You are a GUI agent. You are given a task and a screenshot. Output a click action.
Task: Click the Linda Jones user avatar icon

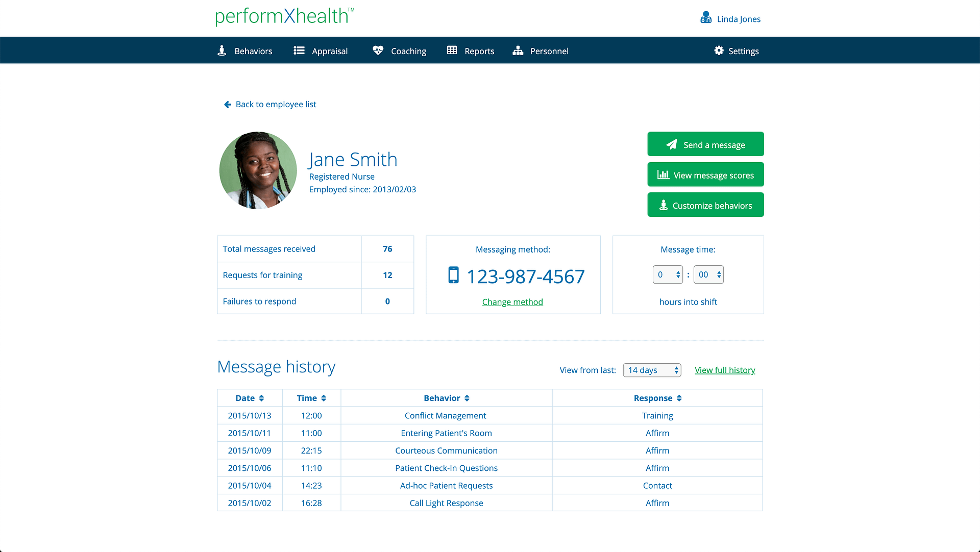[x=706, y=18]
